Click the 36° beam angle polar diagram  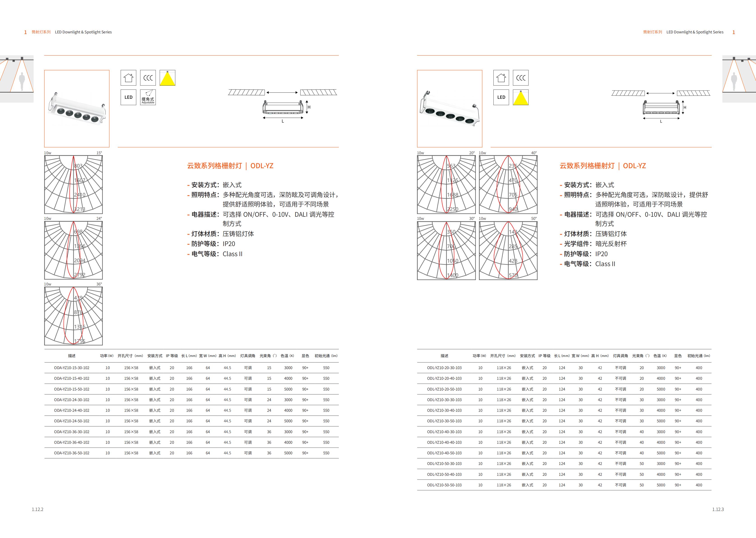tap(73, 316)
